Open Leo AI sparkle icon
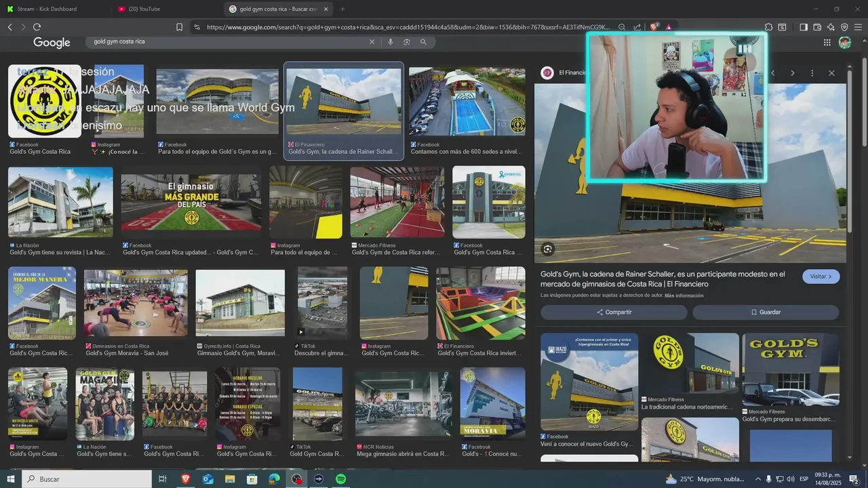Screen dimensions: 868x488 [831, 27]
